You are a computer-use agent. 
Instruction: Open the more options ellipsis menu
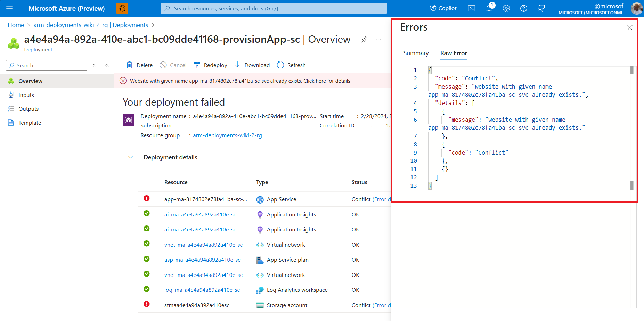(378, 40)
